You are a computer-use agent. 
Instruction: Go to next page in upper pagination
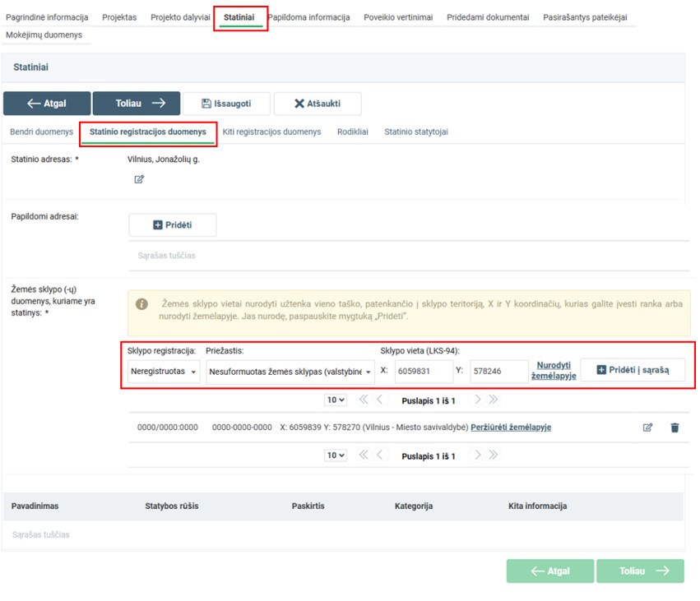[477, 400]
